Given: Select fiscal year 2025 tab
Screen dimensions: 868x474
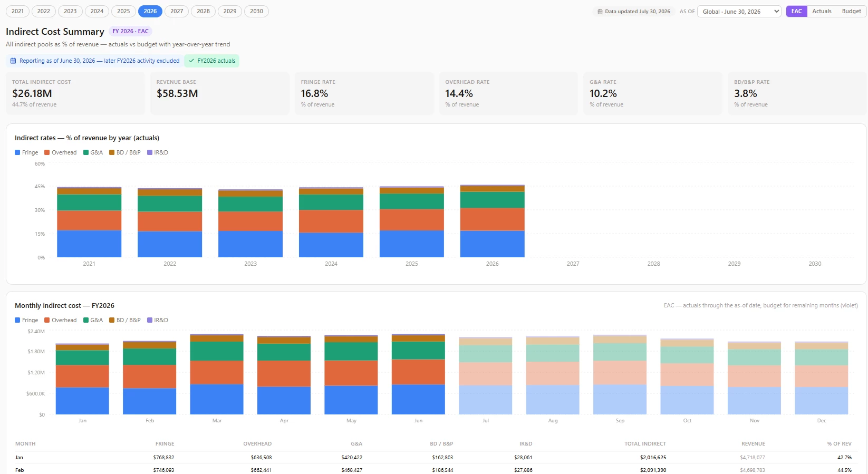Looking at the screenshot, I should click(x=123, y=11).
